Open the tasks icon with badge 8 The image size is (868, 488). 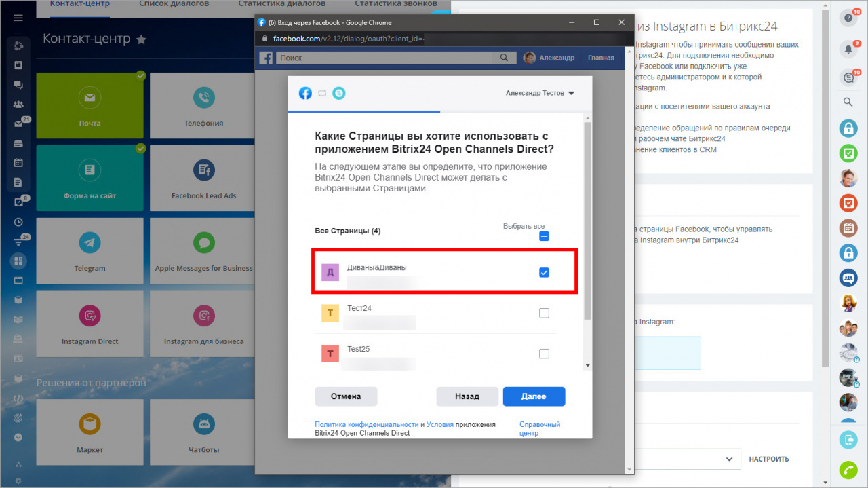coord(18,202)
